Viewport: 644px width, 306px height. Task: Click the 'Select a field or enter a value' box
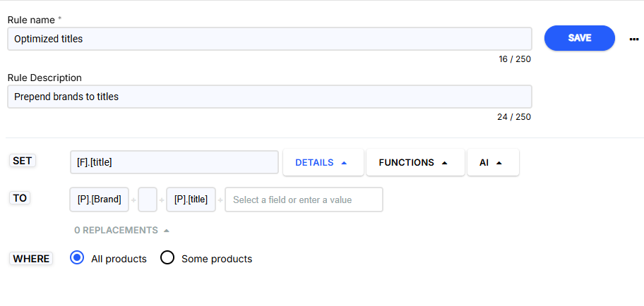tap(304, 200)
